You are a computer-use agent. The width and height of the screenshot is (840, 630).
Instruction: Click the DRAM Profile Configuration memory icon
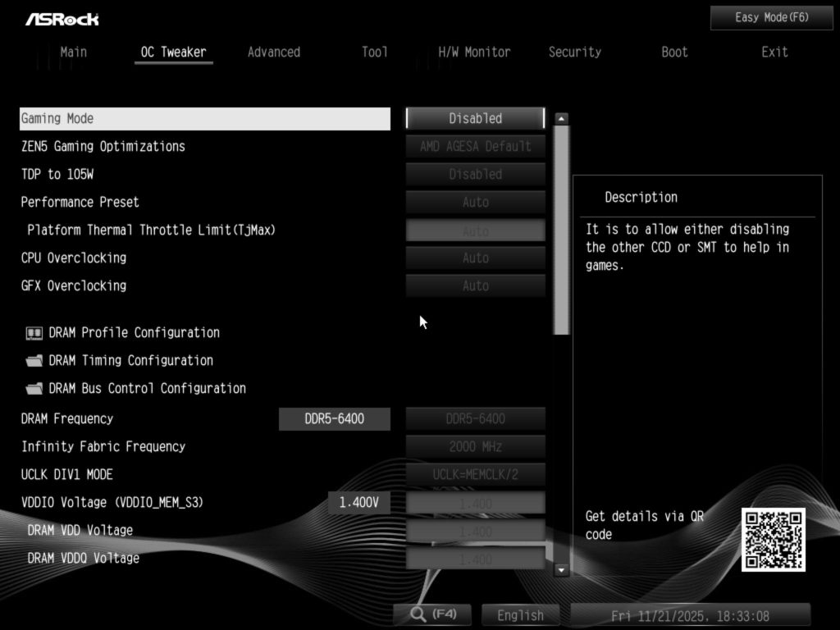34,333
